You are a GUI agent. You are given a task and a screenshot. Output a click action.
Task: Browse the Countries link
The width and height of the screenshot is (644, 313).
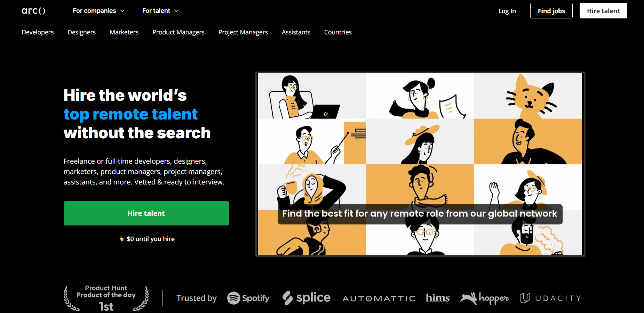[337, 32]
